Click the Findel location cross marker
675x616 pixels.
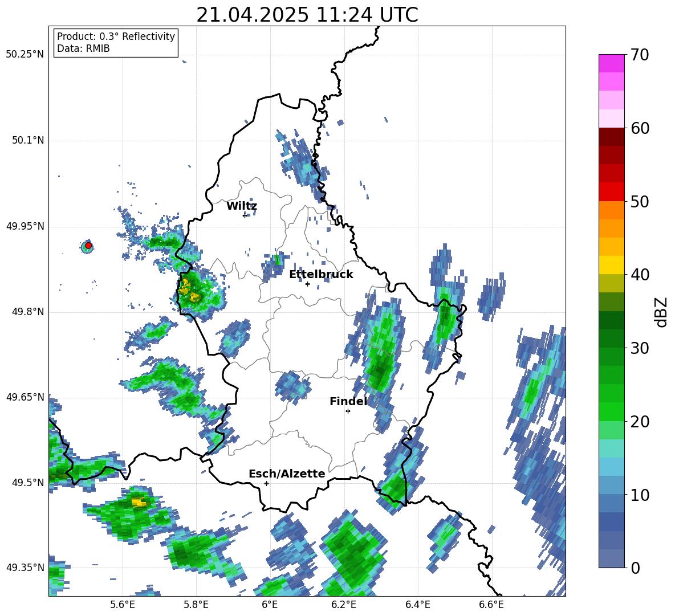[x=348, y=411]
